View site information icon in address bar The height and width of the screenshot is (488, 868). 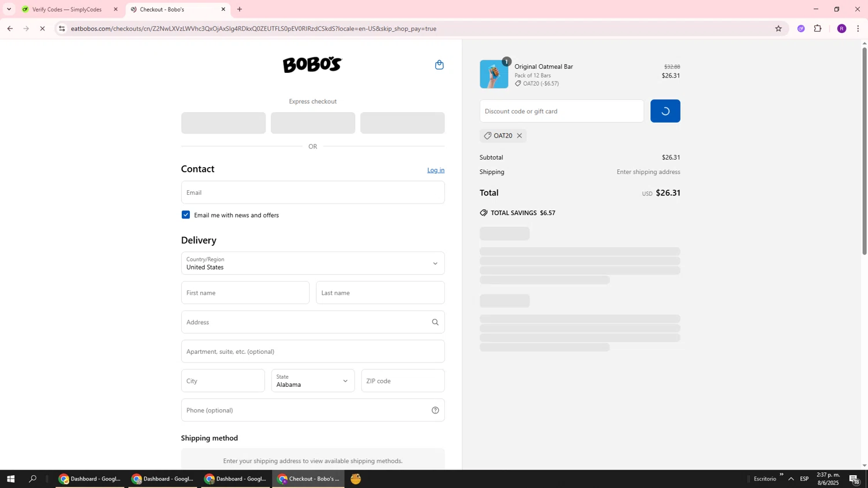tap(62, 28)
